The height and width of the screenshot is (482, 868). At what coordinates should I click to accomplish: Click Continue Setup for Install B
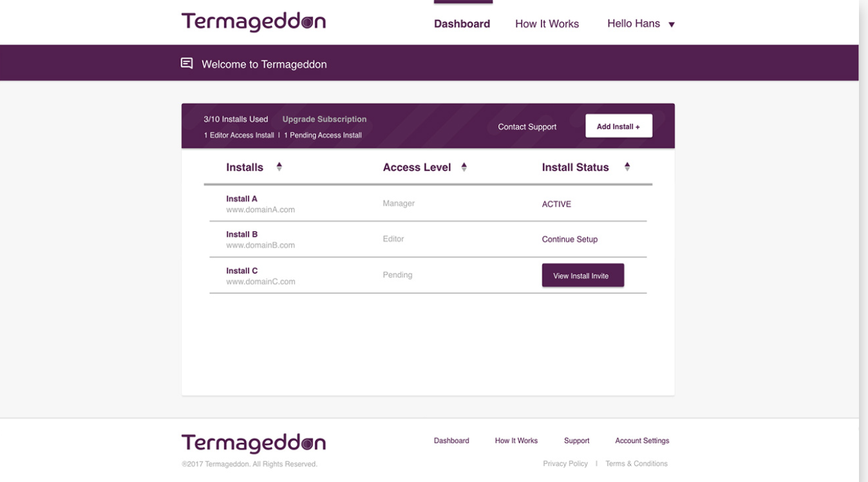[x=570, y=239]
